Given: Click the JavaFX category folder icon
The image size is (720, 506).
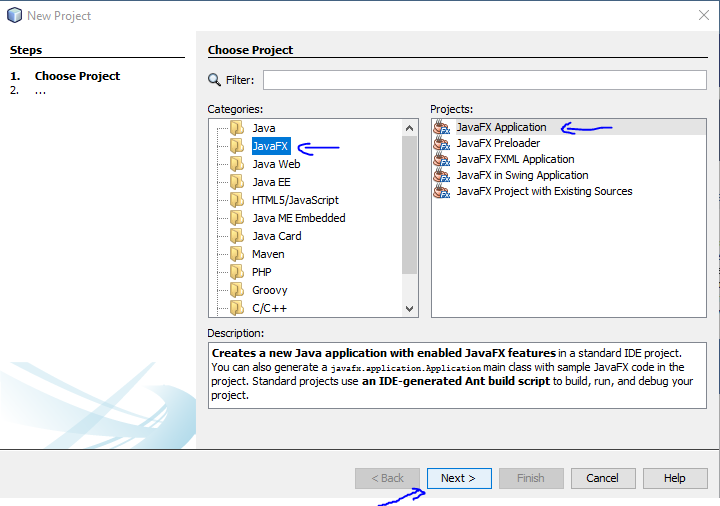Looking at the screenshot, I should pos(237,146).
